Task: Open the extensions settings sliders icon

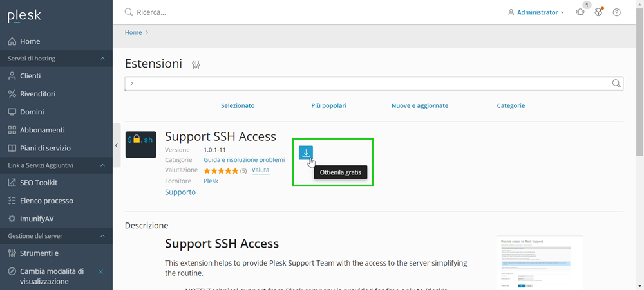Action: coord(196,65)
